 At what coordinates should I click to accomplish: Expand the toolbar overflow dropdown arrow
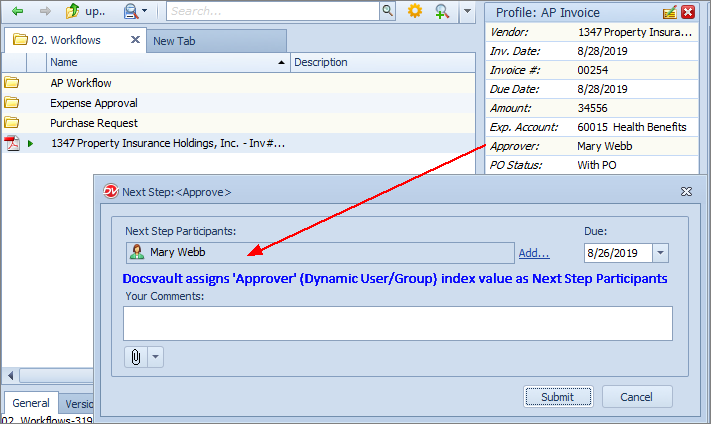coord(467,11)
